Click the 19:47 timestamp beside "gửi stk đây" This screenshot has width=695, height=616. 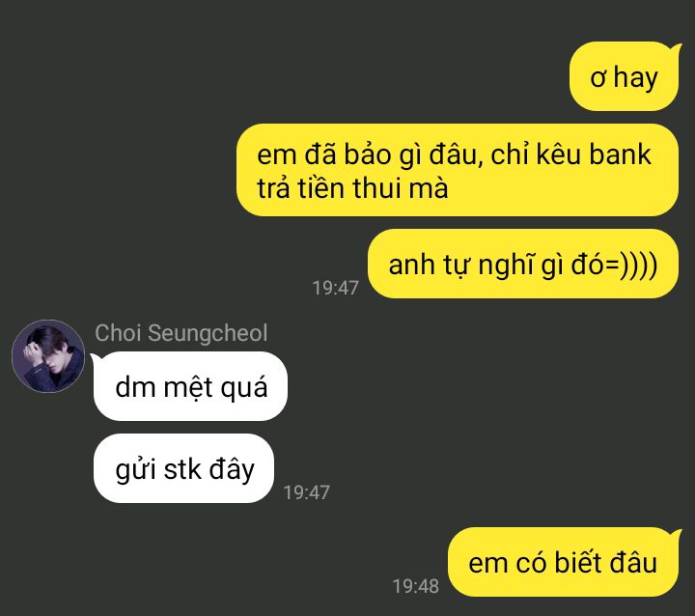coord(306,492)
